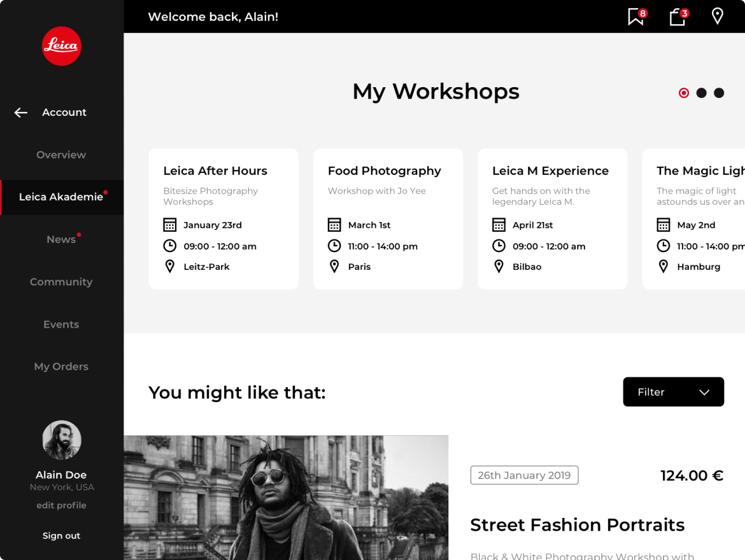Screen dimensions: 745x560
Task: Click the red Leica logo
Action: (x=61, y=46)
